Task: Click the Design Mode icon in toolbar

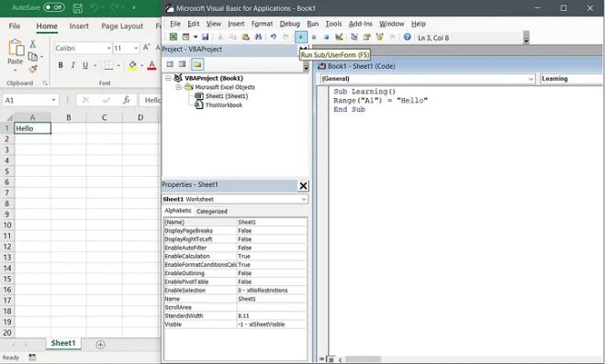Action: click(339, 37)
